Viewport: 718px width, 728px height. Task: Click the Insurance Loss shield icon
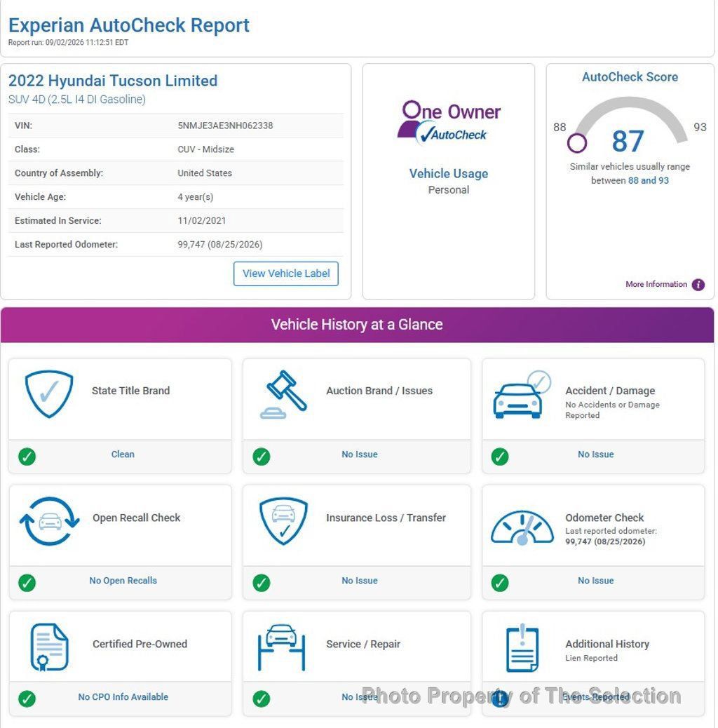pyautogui.click(x=283, y=521)
